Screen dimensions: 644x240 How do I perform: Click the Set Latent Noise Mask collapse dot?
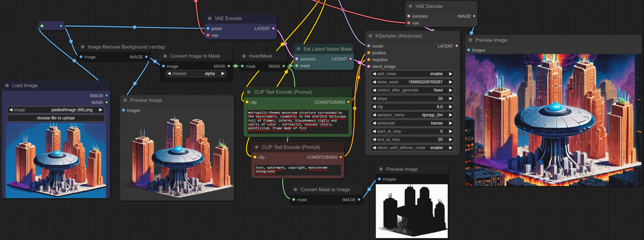(x=298, y=49)
